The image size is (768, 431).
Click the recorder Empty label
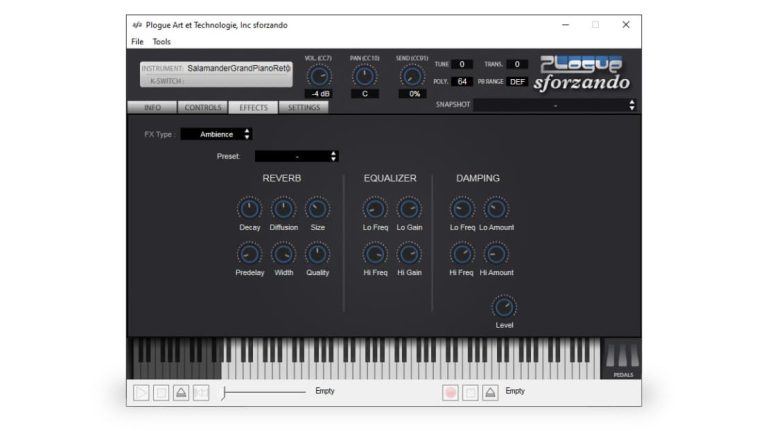[515, 391]
